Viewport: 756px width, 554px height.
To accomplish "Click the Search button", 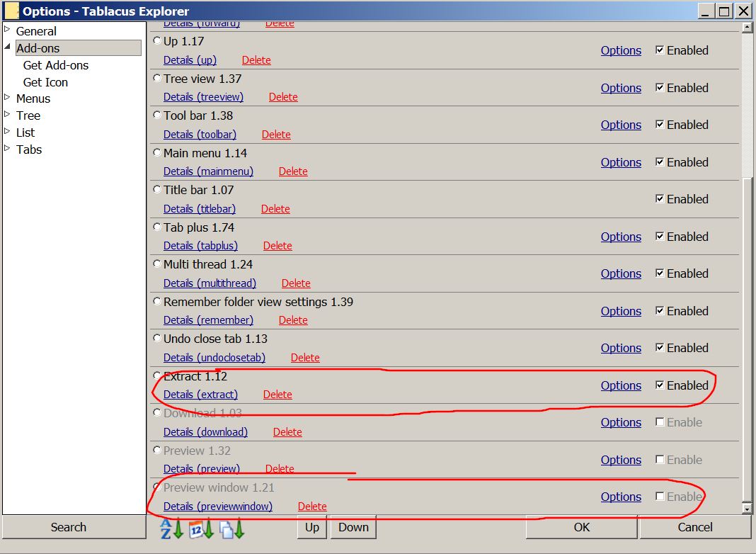I will click(x=74, y=527).
